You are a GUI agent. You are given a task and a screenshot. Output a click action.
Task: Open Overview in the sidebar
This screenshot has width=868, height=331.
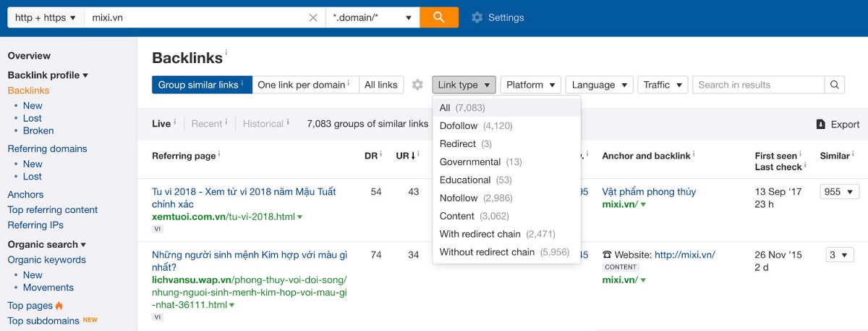coord(29,56)
